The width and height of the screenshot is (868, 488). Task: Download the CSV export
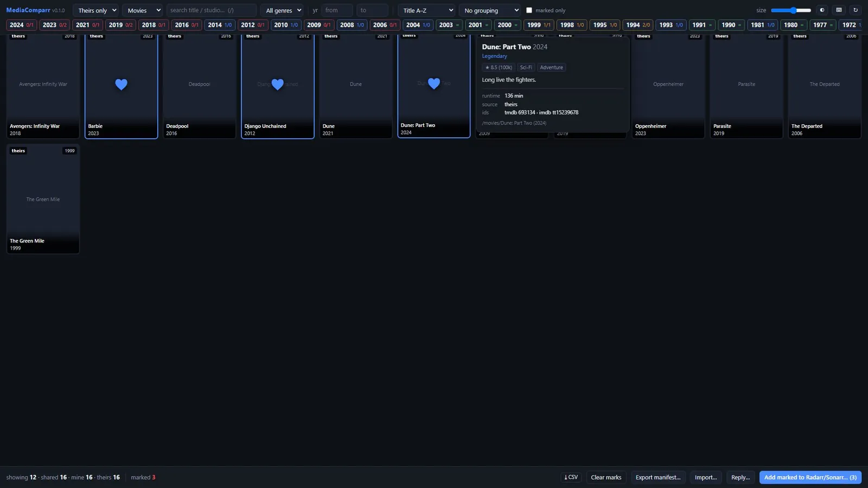click(571, 477)
